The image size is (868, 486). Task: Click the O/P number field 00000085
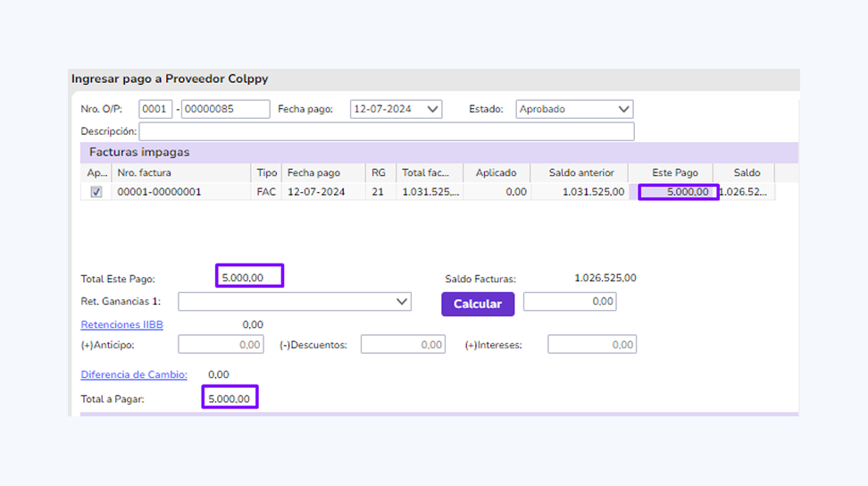point(226,109)
